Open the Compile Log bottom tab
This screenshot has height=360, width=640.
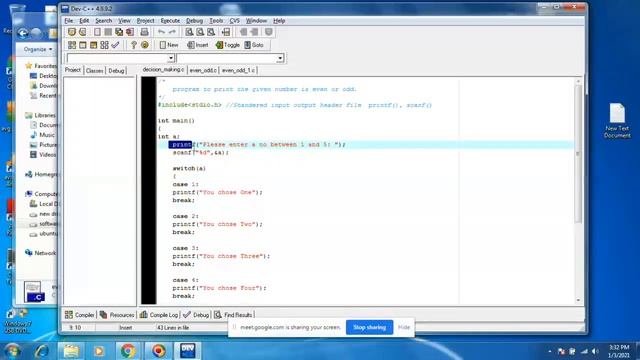[159, 315]
